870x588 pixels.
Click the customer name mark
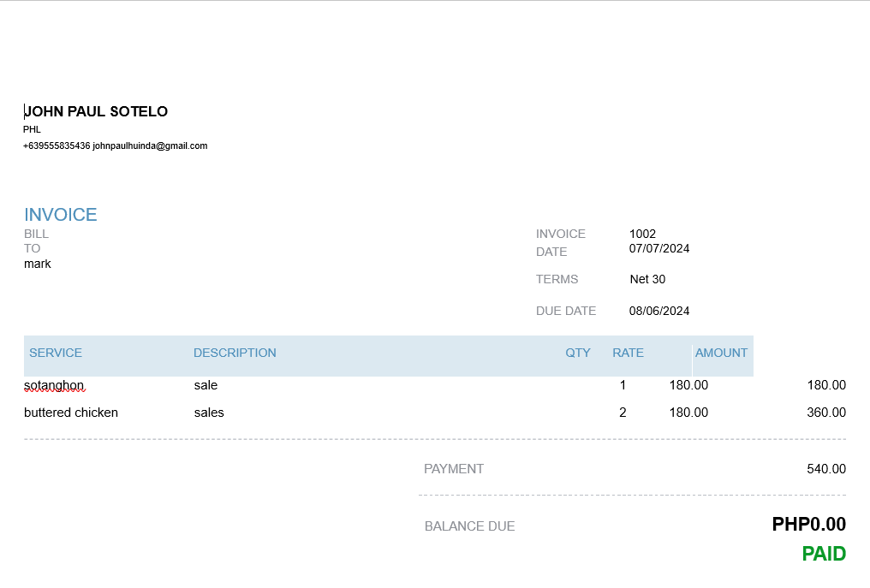(x=38, y=264)
